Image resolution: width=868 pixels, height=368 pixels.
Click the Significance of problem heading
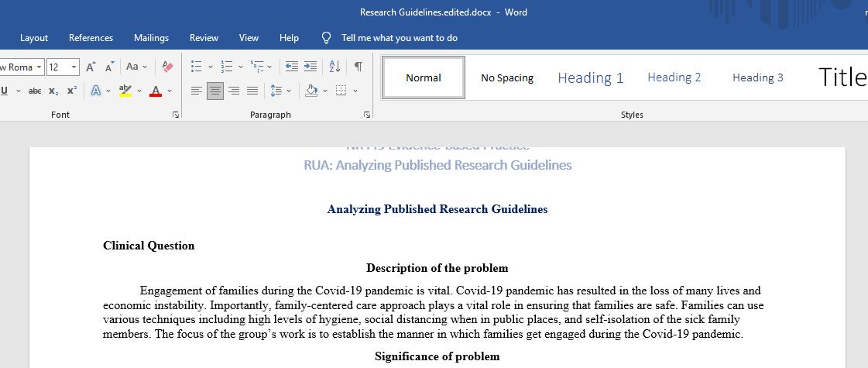pos(437,356)
